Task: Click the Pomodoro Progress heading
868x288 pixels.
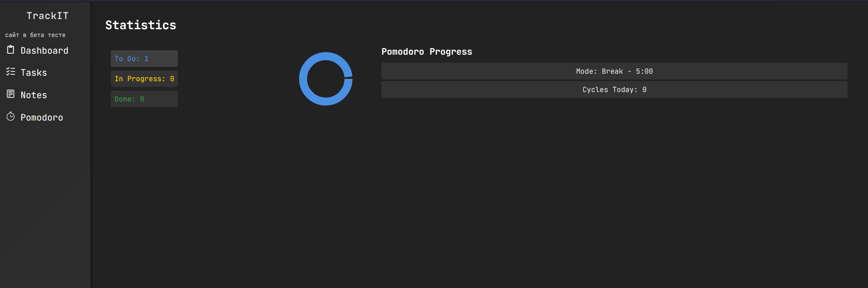Action: pos(427,52)
